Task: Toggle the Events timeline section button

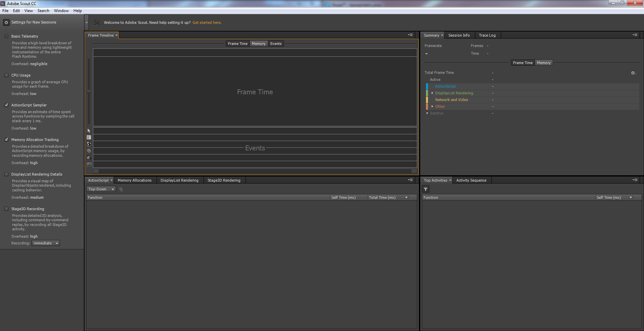Action: (x=276, y=44)
